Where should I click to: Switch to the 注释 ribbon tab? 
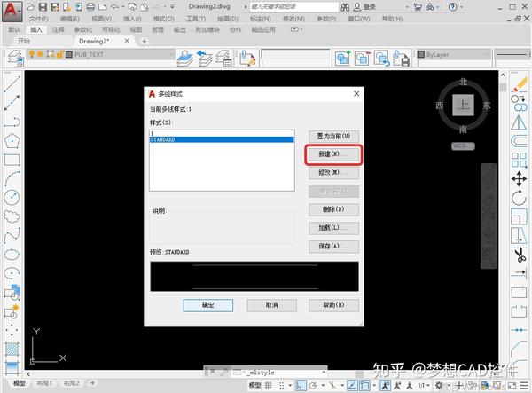point(58,30)
